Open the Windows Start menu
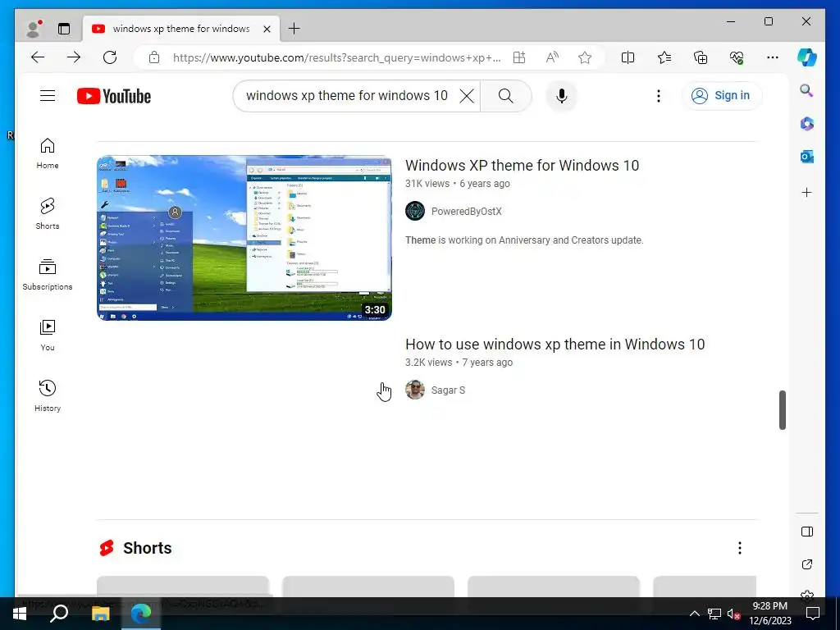 click(20, 614)
